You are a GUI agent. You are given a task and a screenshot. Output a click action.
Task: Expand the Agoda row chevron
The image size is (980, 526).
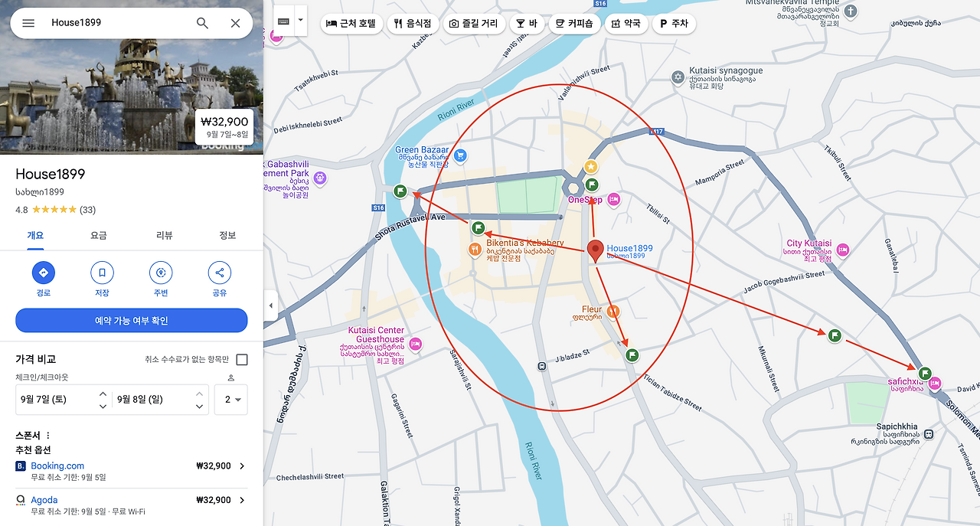click(242, 501)
